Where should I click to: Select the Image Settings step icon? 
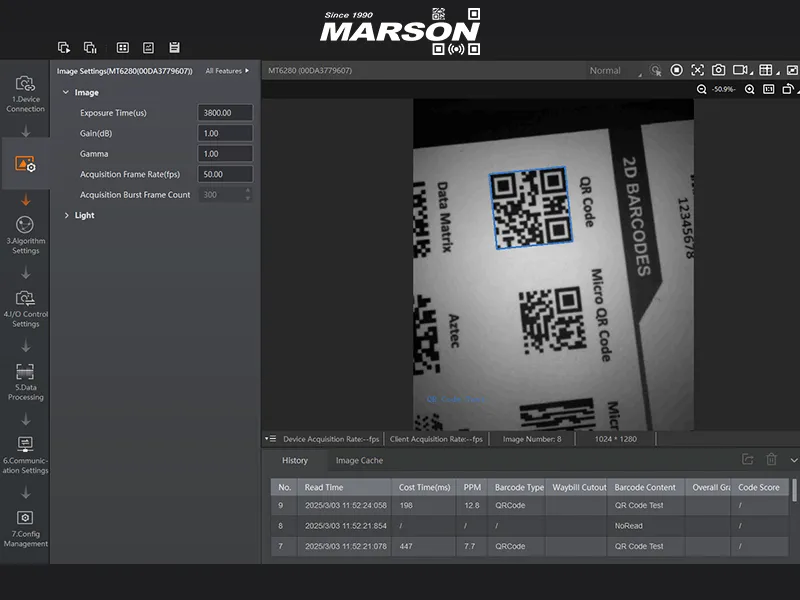point(25,163)
